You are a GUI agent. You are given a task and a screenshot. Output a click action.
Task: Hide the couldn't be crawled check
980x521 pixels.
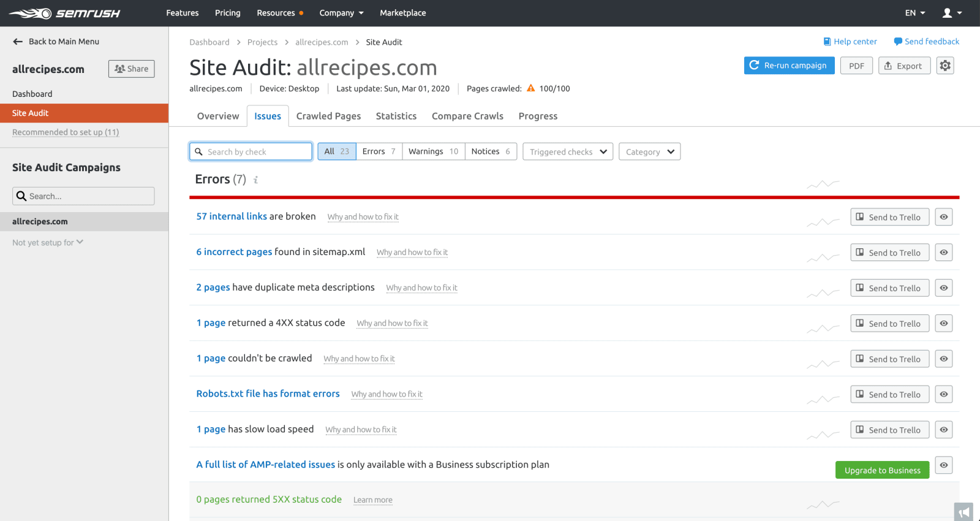[944, 359]
